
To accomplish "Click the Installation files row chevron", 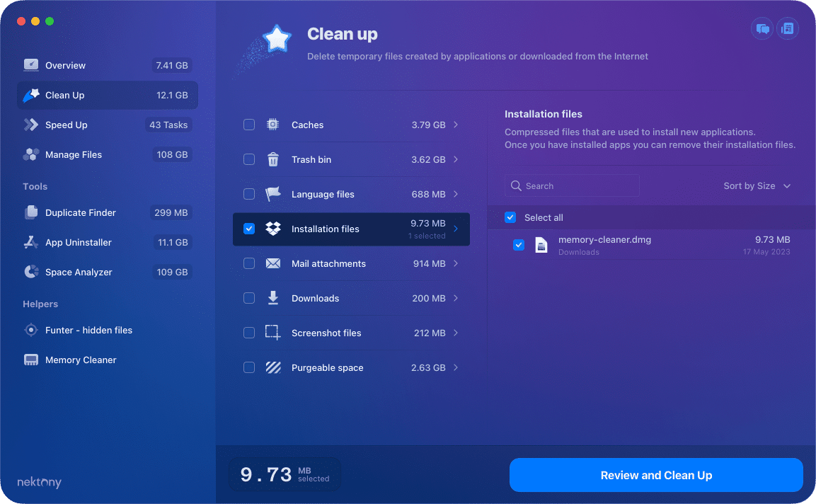I will coord(456,229).
